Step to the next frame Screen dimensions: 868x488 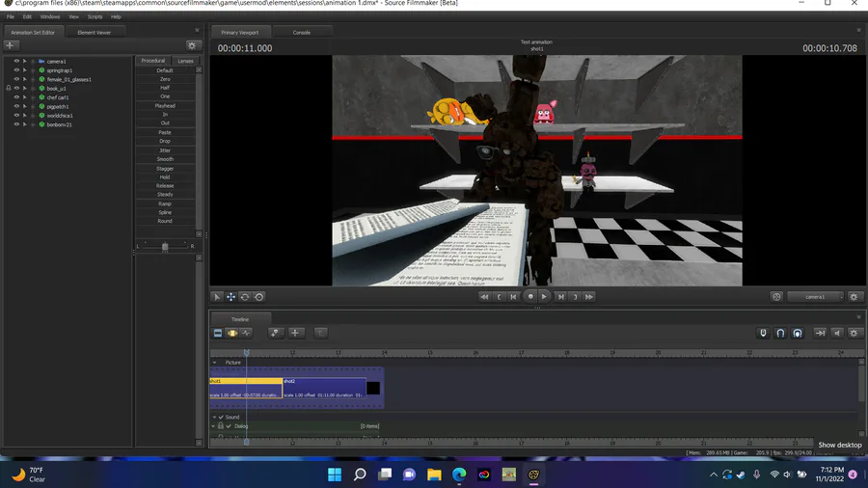[x=560, y=297]
